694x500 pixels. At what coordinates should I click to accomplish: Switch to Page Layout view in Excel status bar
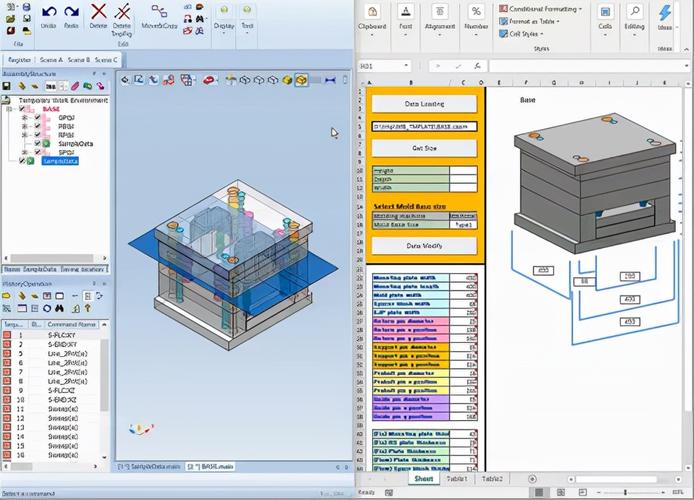pyautogui.click(x=560, y=492)
